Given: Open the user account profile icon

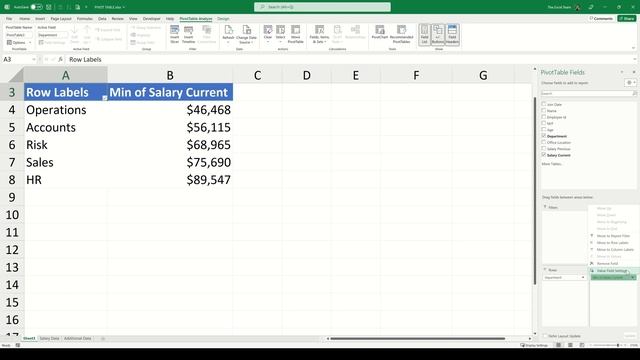Looking at the screenshot, I should pos(578,7).
